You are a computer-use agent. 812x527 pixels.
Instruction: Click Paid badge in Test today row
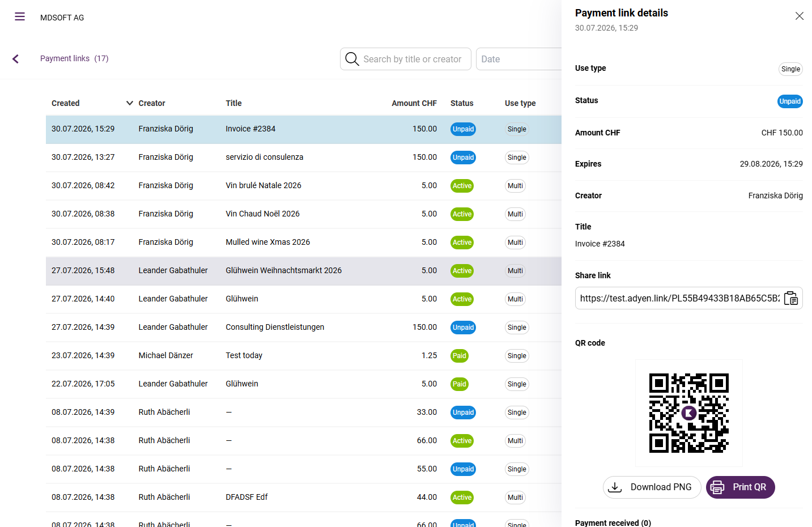pos(460,356)
